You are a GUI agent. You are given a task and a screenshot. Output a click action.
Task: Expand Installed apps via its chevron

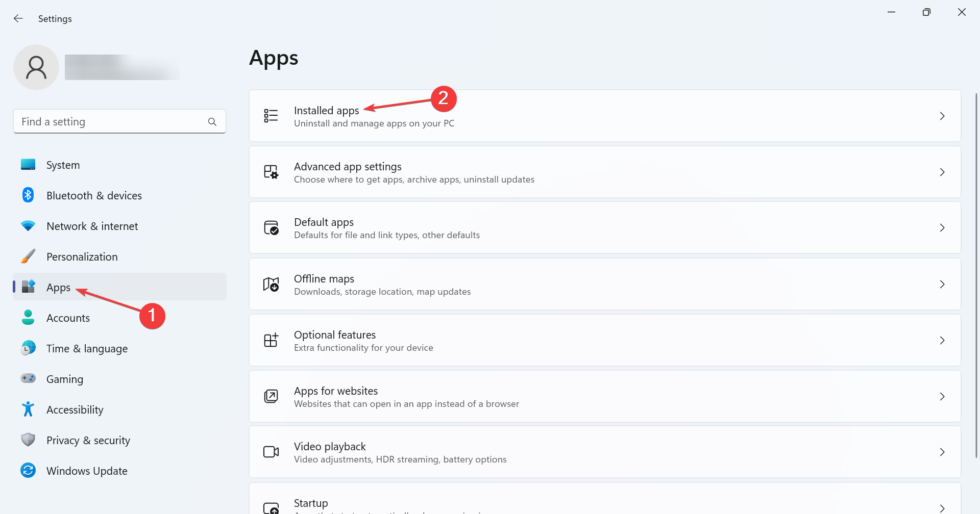[942, 116]
